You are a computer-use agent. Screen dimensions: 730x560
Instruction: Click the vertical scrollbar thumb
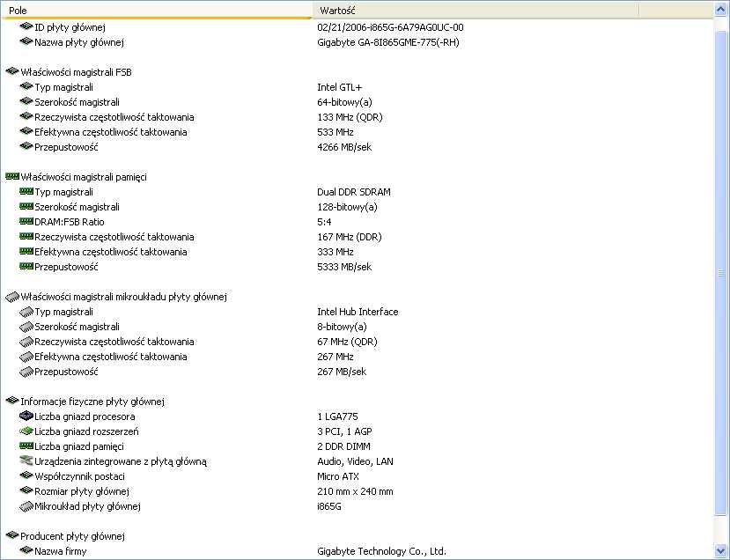click(x=720, y=273)
